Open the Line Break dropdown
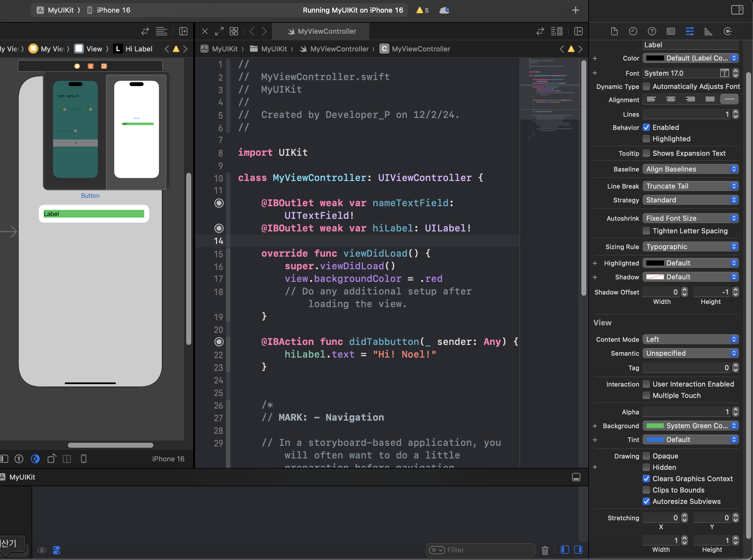This screenshot has height=560, width=753. coord(690,186)
